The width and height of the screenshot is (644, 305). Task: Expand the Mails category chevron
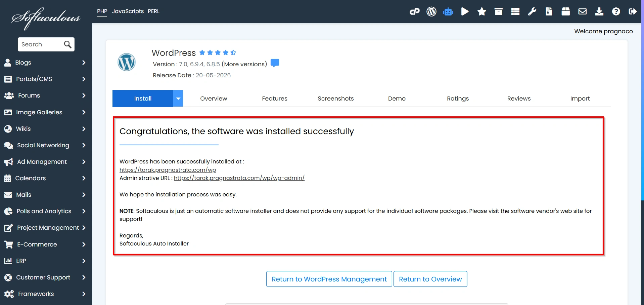coord(84,195)
